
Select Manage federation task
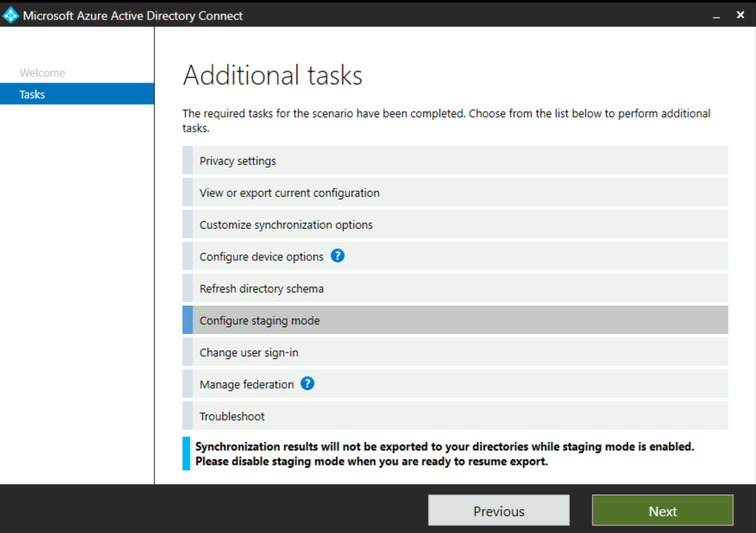click(455, 384)
